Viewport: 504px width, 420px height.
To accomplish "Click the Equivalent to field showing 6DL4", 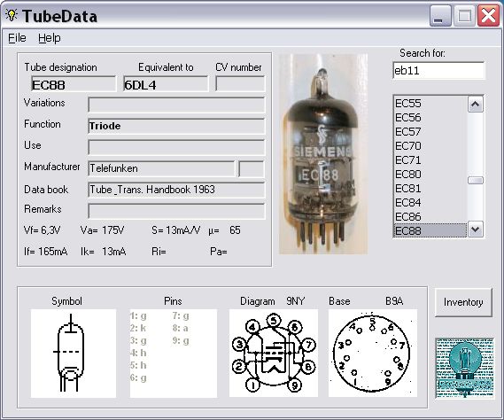I will click(166, 84).
